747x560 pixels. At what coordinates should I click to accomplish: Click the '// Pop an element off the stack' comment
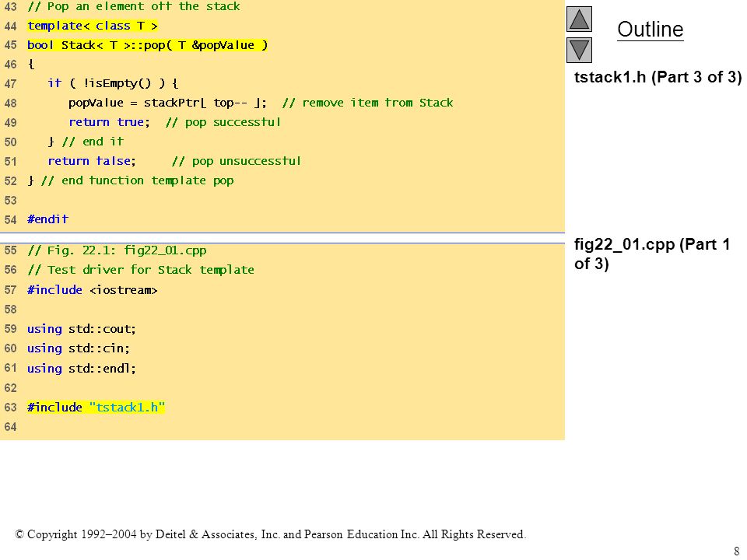133,7
